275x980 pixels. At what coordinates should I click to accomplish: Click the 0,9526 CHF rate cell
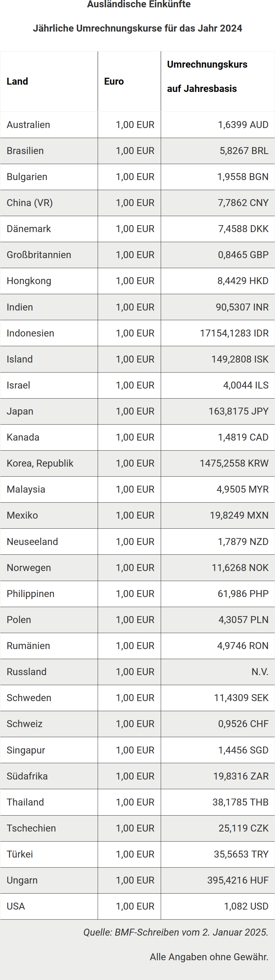click(243, 724)
